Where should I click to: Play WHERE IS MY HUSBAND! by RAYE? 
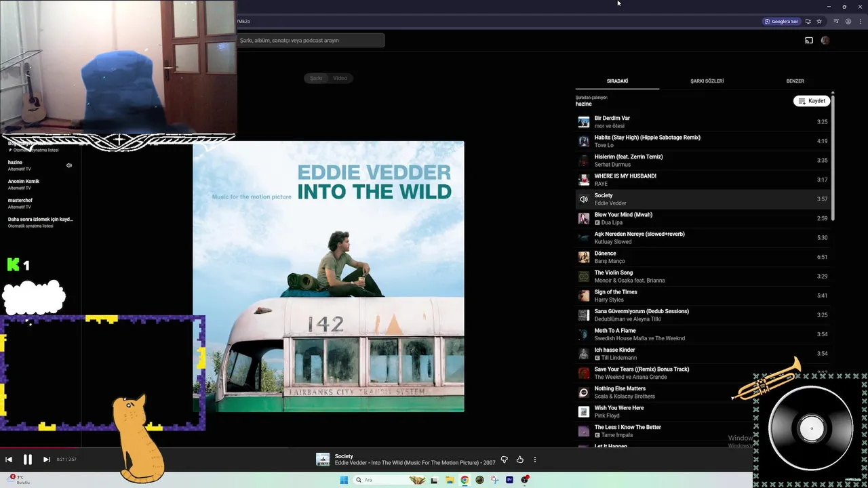[x=702, y=180]
